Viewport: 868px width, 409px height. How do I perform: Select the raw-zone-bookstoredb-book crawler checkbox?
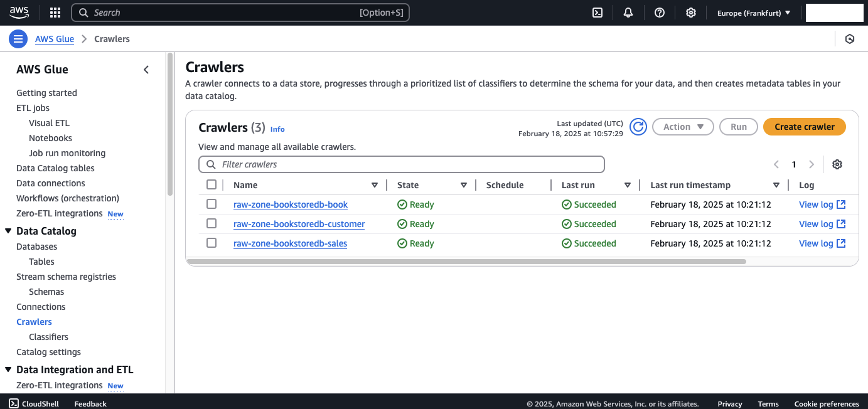[x=212, y=204]
